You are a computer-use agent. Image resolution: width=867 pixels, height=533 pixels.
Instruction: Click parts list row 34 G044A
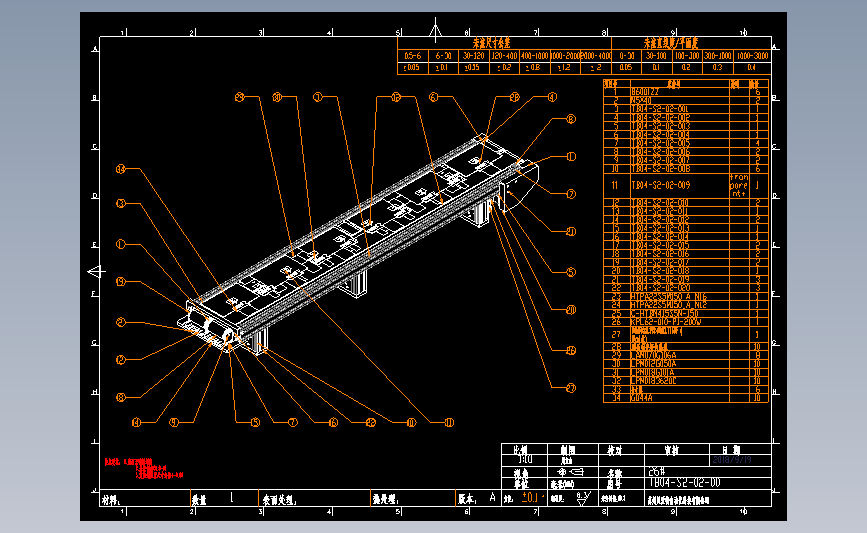pos(686,398)
